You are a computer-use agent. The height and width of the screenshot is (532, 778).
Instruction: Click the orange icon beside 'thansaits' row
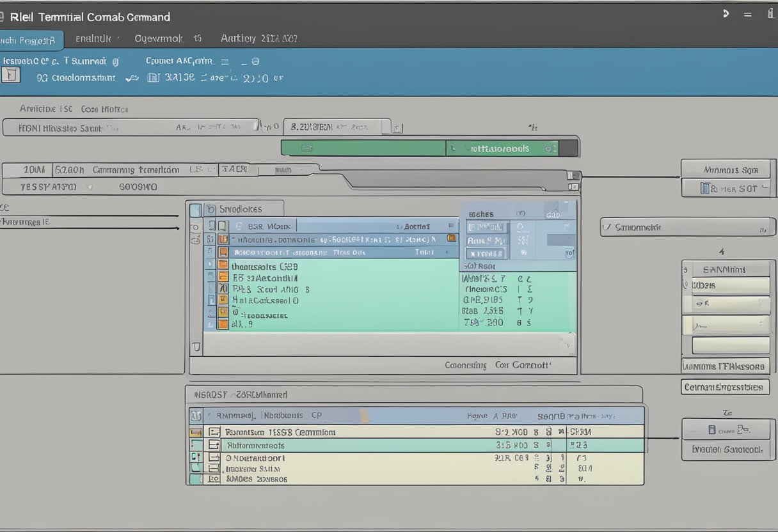tap(223, 265)
